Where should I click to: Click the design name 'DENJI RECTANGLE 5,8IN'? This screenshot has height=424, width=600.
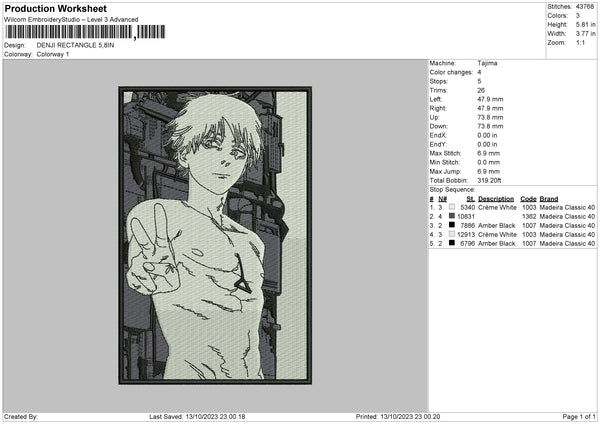coord(75,45)
